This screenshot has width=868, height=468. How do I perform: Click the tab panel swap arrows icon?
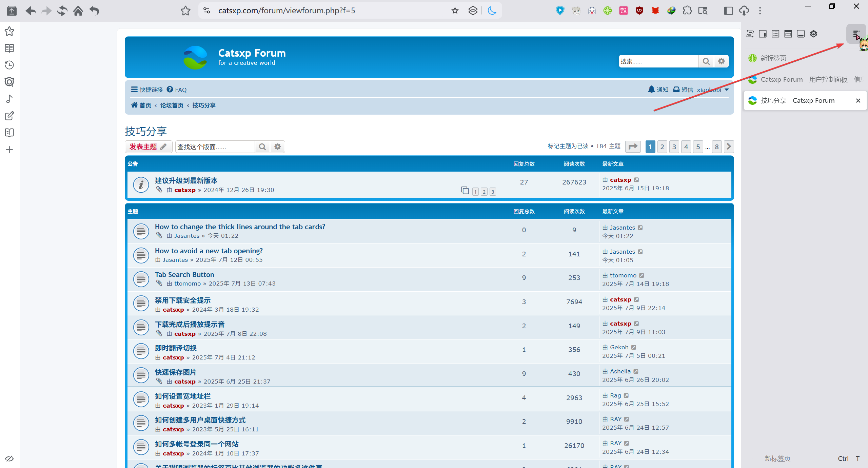pyautogui.click(x=750, y=34)
